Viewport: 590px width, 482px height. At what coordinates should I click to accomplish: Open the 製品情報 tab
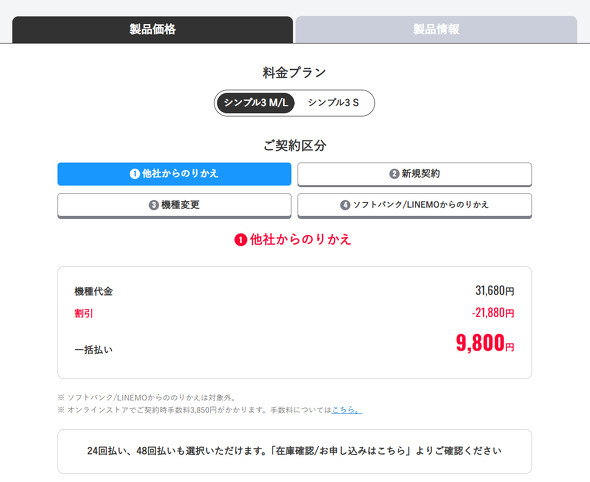point(436,29)
